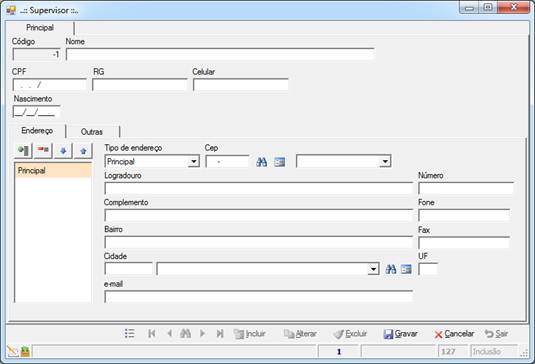Click the e-mail field

click(259, 296)
